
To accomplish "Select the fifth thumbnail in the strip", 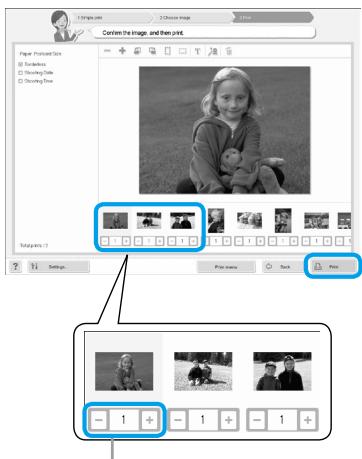I will [x=249, y=221].
